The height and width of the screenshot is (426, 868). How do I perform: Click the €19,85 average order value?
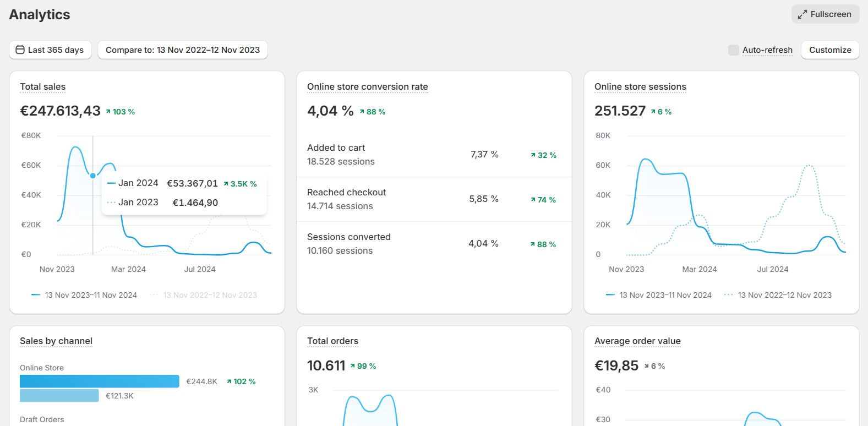(x=616, y=365)
